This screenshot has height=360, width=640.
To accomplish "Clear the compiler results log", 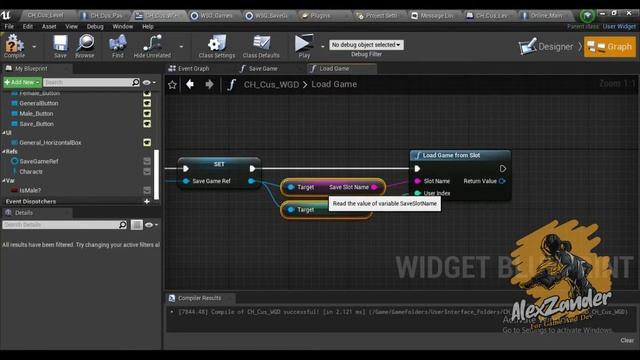I will (x=627, y=340).
